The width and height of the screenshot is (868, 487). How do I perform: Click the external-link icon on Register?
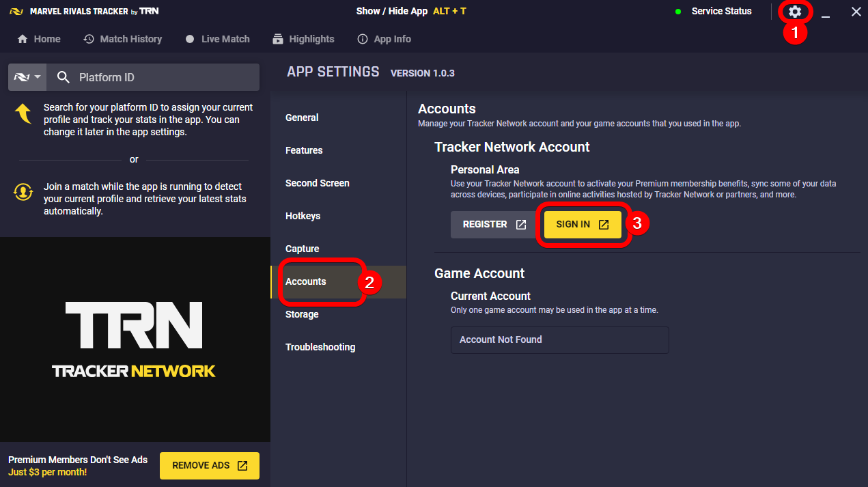point(521,225)
